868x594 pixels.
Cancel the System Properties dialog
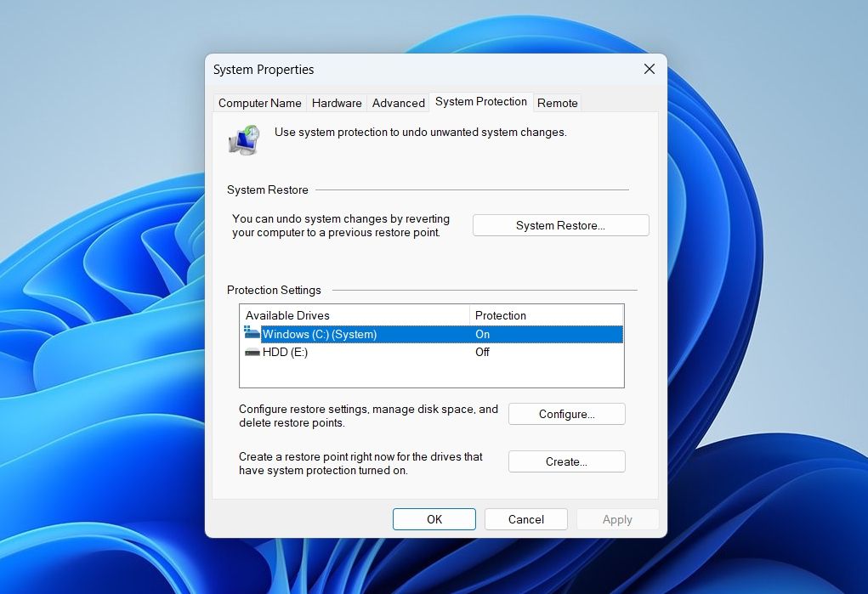click(x=526, y=519)
